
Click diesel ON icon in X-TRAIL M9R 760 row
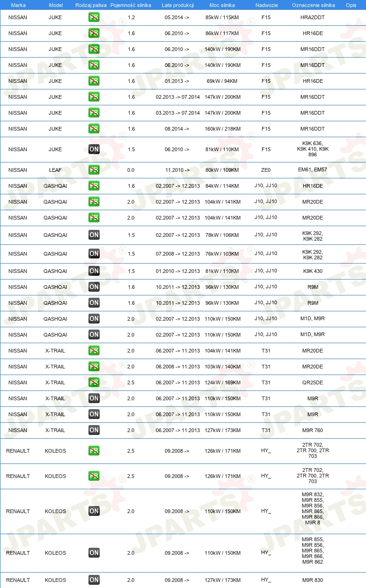[x=94, y=430]
